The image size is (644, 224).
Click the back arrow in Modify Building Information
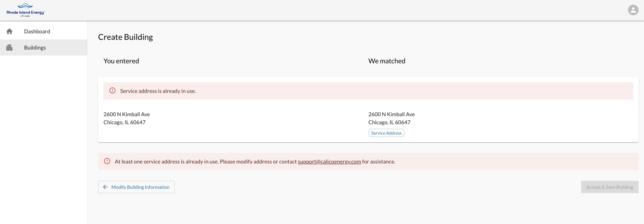(x=105, y=187)
